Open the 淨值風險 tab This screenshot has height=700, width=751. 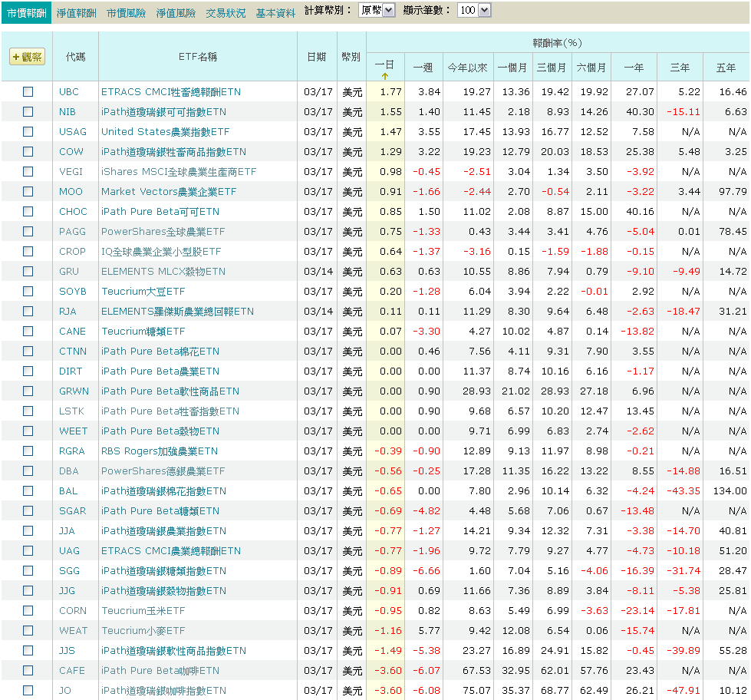click(176, 13)
